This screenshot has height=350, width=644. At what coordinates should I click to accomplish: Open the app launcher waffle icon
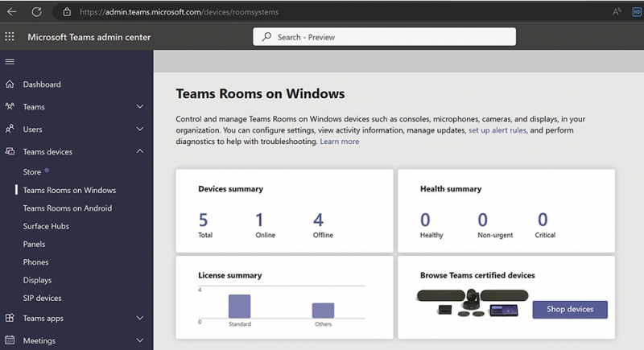[10, 37]
